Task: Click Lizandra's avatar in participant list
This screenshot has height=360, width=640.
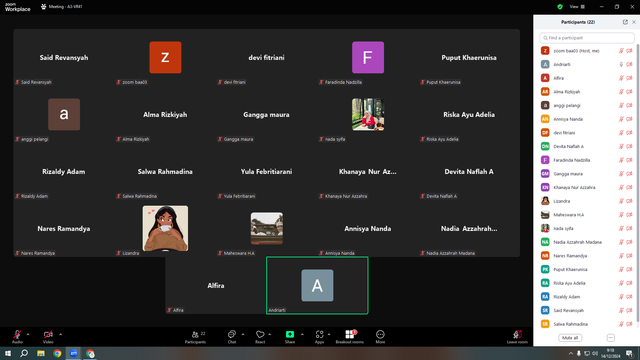Action: coord(545,201)
